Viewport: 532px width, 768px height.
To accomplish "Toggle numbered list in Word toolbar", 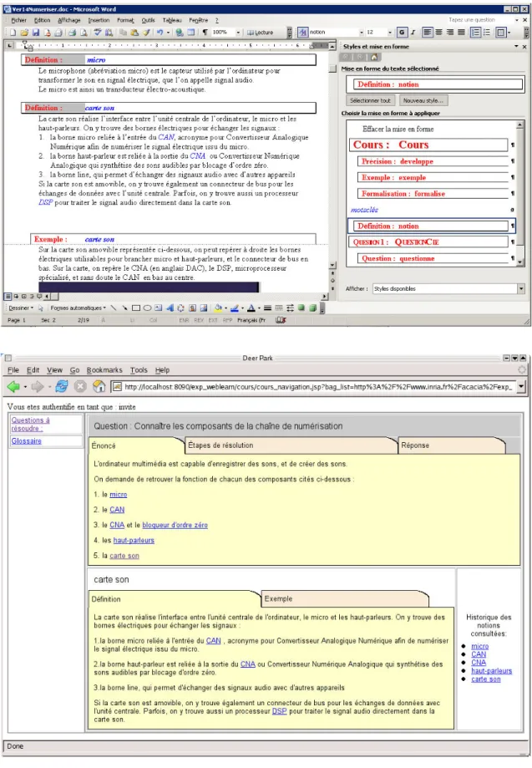I will (475, 33).
